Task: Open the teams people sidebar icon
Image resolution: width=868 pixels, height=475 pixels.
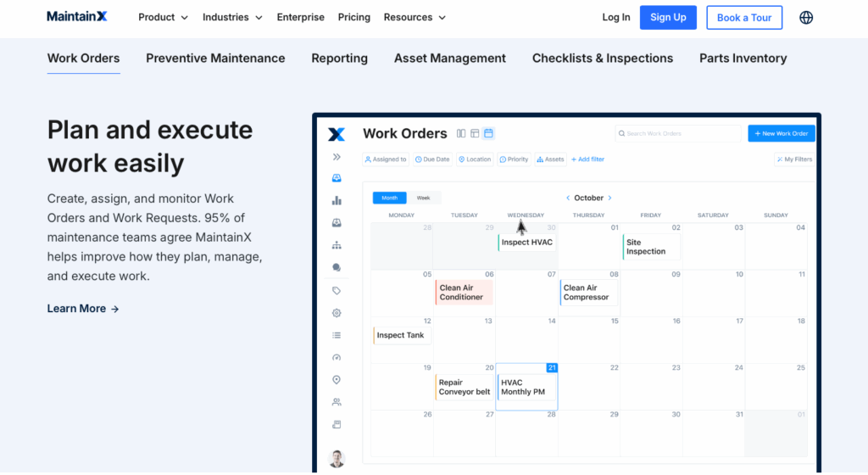Action: [337, 402]
